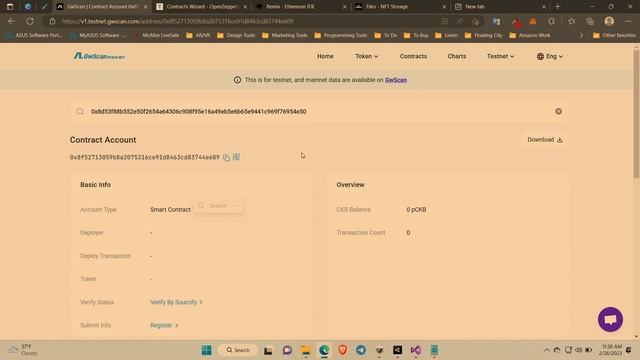Open the Marketing Tools bookmark folder
The width and height of the screenshot is (640, 360).
click(285, 36)
